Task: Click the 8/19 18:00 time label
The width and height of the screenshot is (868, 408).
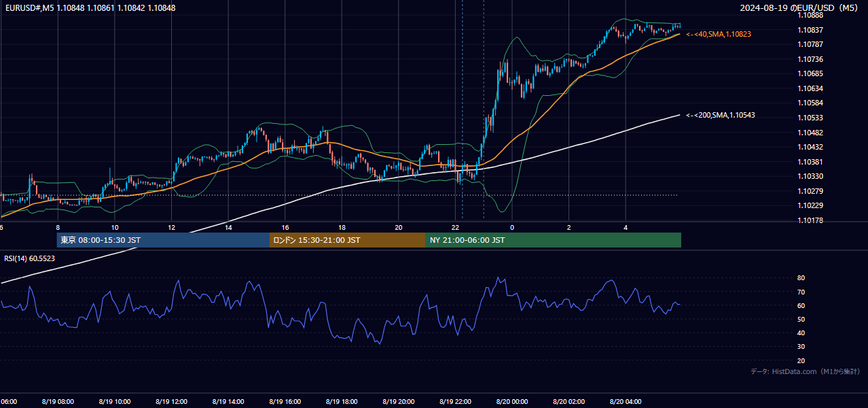Action: click(x=341, y=402)
